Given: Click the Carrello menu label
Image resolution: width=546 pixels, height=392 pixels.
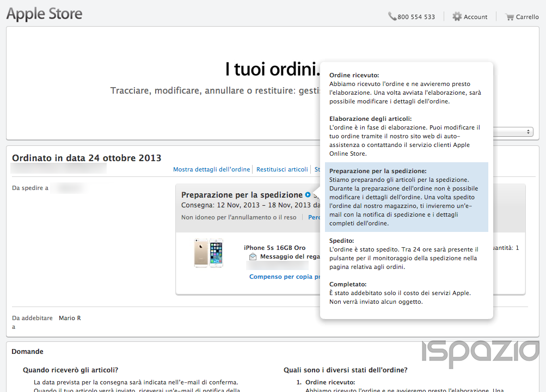Looking at the screenshot, I should [527, 17].
